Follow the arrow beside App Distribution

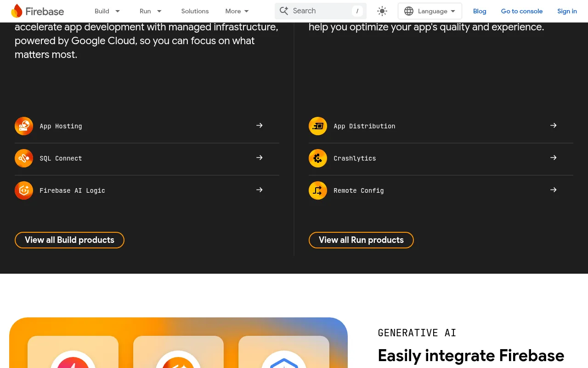tap(554, 126)
